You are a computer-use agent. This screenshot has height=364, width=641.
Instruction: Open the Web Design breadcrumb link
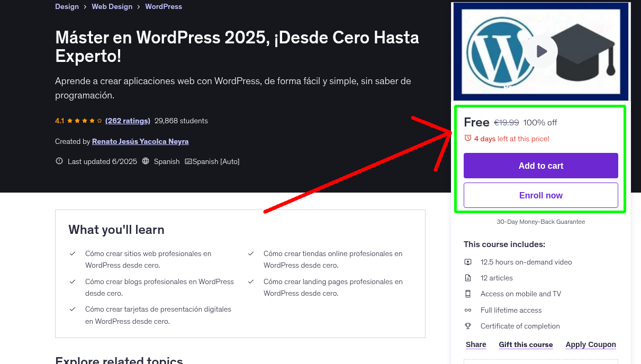tap(112, 6)
